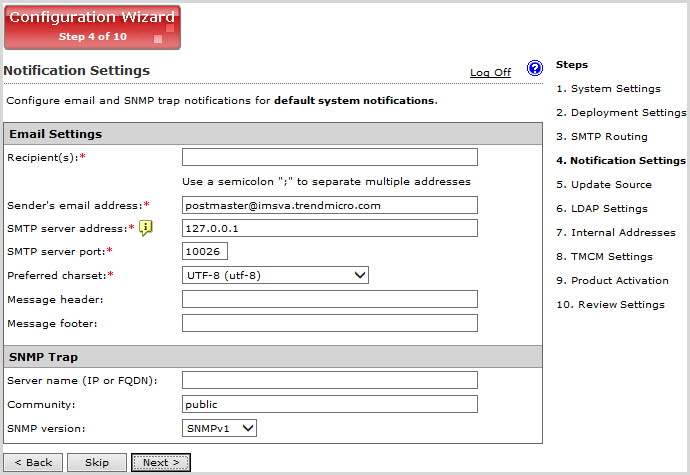This screenshot has height=475, width=690.
Task: Click the < Back button
Action: pos(33,462)
